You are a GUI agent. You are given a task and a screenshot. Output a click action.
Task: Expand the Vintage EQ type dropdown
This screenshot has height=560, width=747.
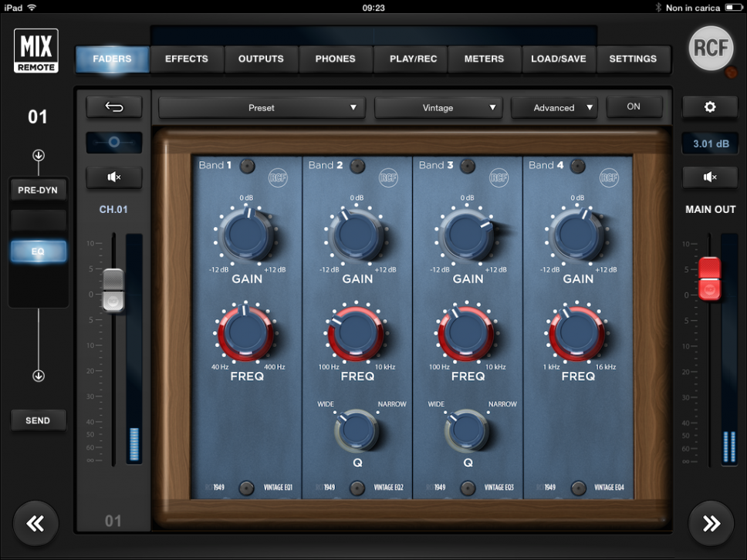438,108
